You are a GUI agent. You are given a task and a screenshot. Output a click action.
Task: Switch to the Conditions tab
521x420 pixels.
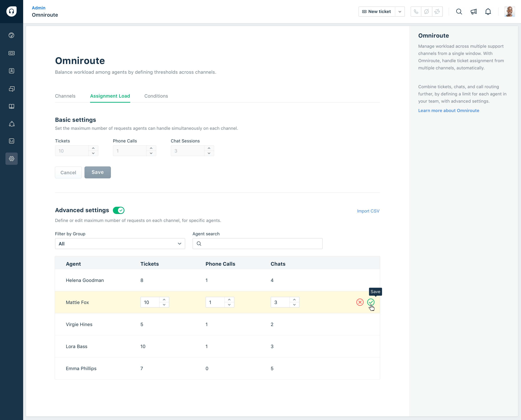tap(156, 96)
